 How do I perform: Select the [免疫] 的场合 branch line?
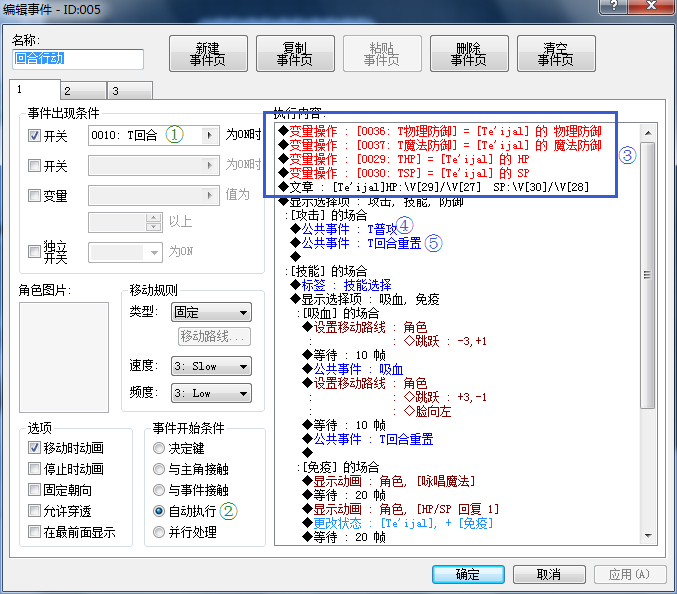pos(338,467)
